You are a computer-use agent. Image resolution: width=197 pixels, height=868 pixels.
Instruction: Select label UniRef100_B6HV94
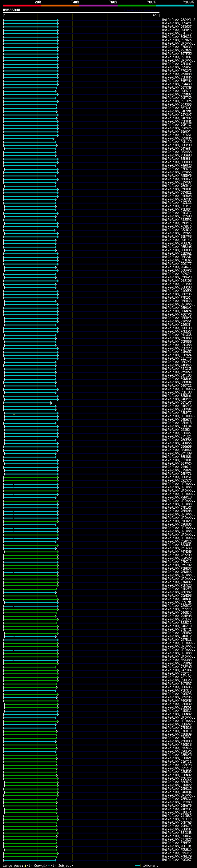click(177, 410)
